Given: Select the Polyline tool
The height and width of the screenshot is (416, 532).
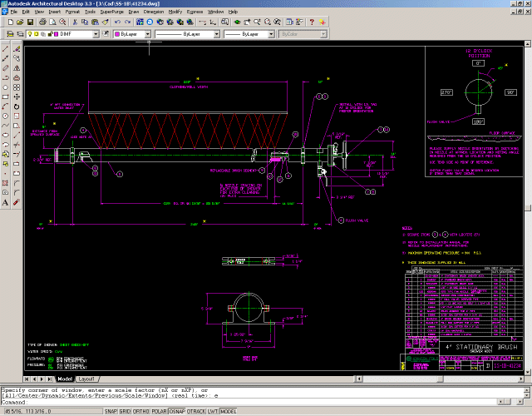Looking at the screenshot, I should pyautogui.click(x=6, y=77).
